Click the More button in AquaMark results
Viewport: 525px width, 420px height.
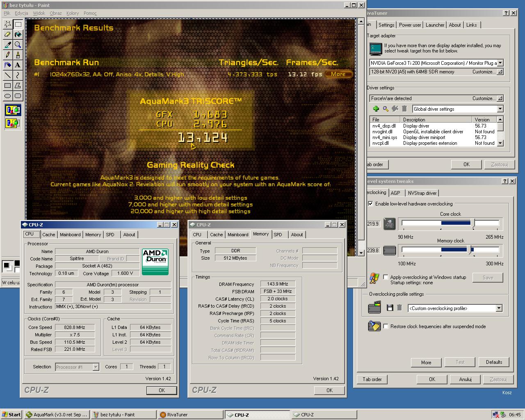click(338, 74)
